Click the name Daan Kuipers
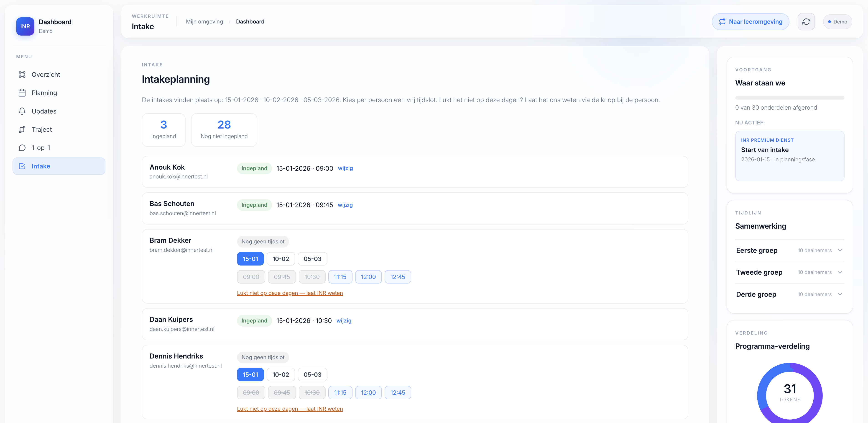 tap(171, 320)
